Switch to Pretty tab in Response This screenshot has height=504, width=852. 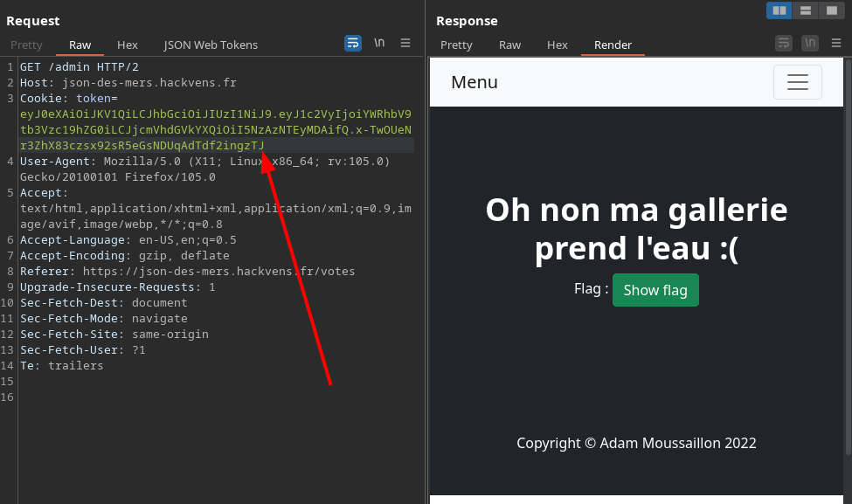[x=456, y=45]
